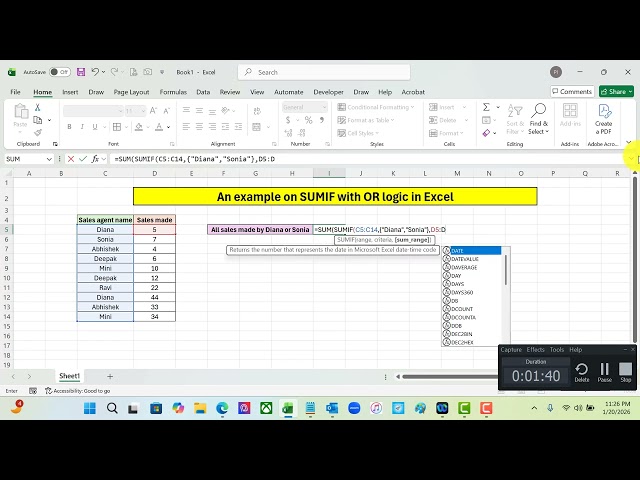Click the Format Painter brush icon
This screenshot has height=480, width=640.
[x=38, y=133]
